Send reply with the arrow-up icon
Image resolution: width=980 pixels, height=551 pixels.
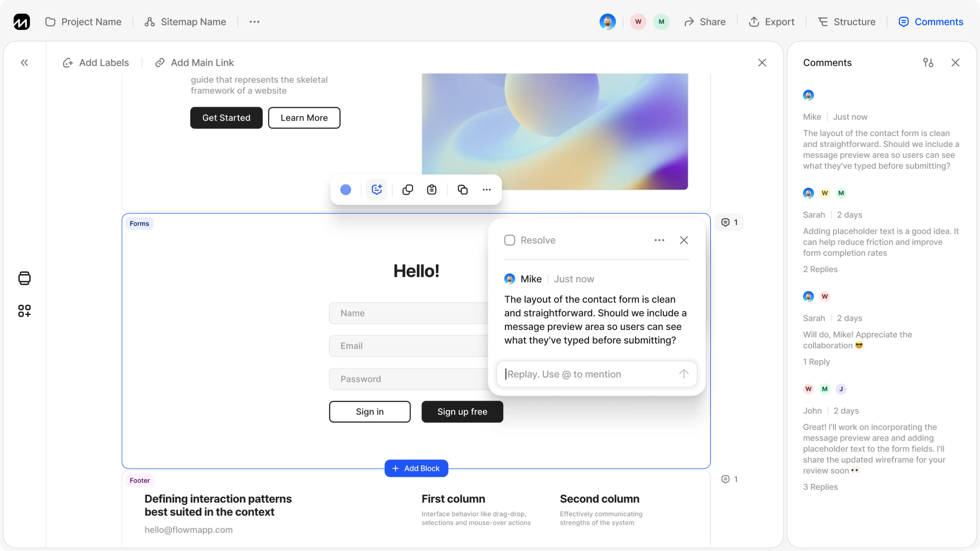point(684,374)
